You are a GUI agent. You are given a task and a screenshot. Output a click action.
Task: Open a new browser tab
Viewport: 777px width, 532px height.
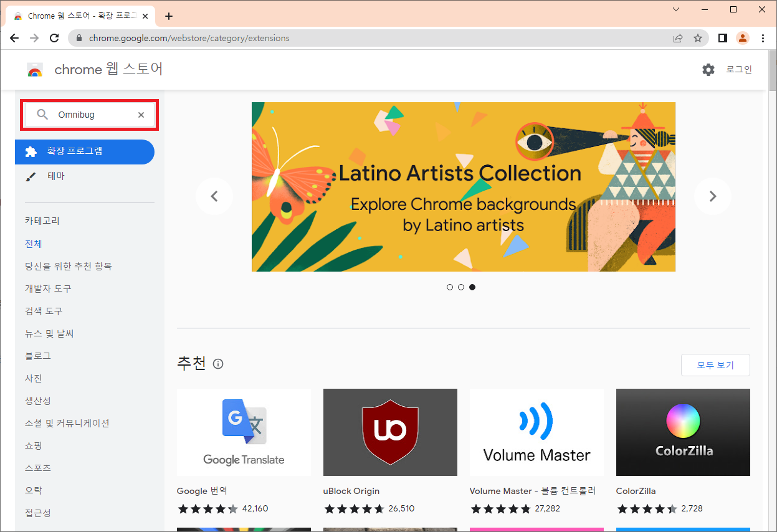click(x=169, y=16)
